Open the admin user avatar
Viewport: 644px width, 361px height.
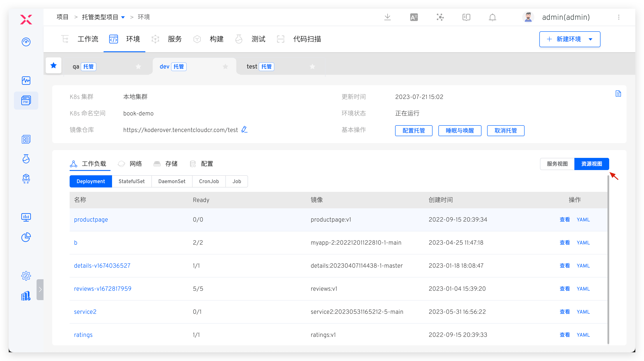pyautogui.click(x=528, y=17)
